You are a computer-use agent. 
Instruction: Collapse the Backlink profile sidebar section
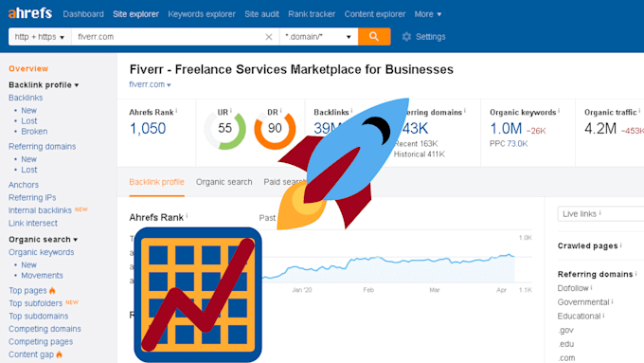coord(44,84)
